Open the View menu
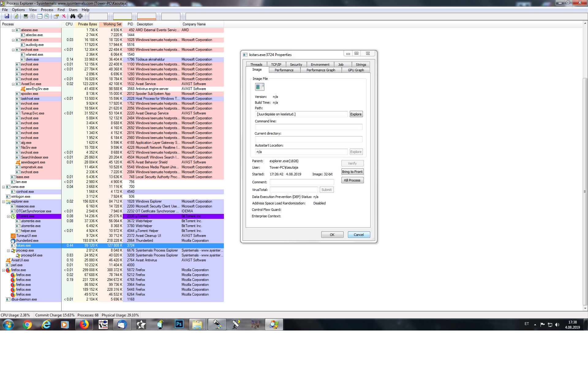Screen dimensions: 588x366 tap(33, 10)
